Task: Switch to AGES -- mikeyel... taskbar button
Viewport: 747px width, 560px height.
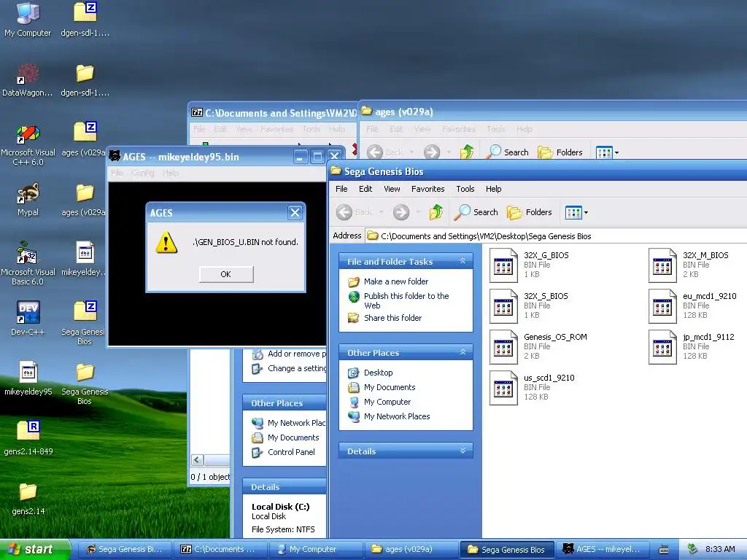Action: click(602, 550)
